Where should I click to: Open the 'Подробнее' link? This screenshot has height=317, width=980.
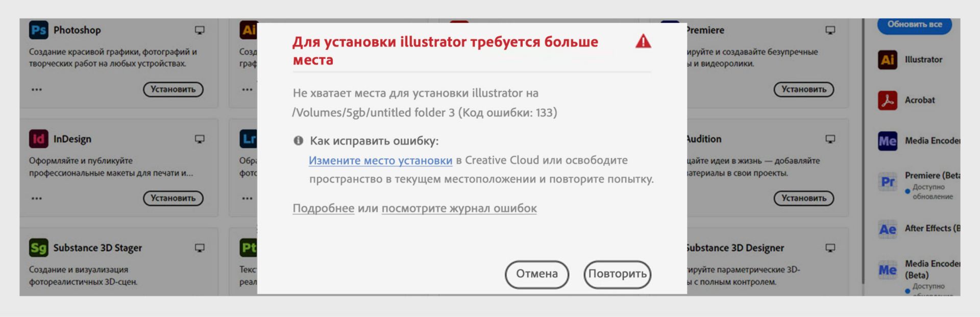coord(323,208)
